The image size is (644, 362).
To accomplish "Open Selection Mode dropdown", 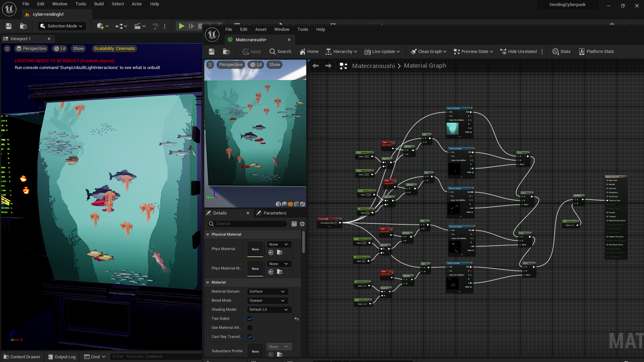I will click(x=62, y=26).
